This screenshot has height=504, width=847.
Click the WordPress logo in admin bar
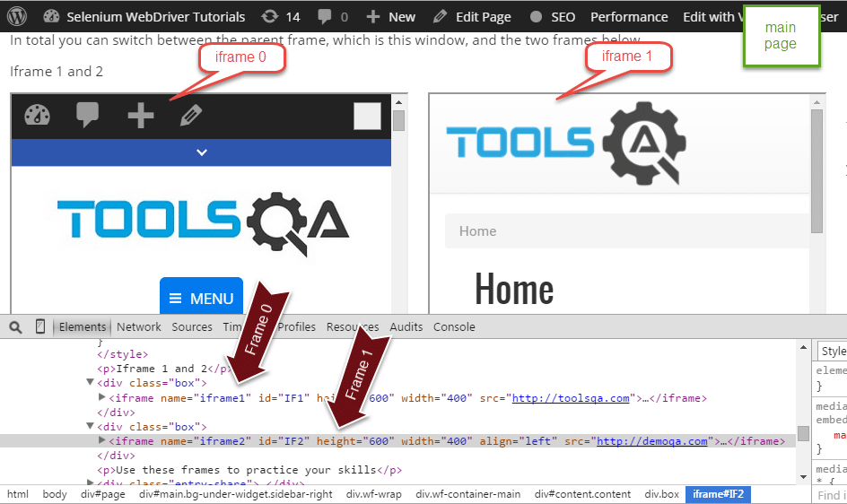17,15
